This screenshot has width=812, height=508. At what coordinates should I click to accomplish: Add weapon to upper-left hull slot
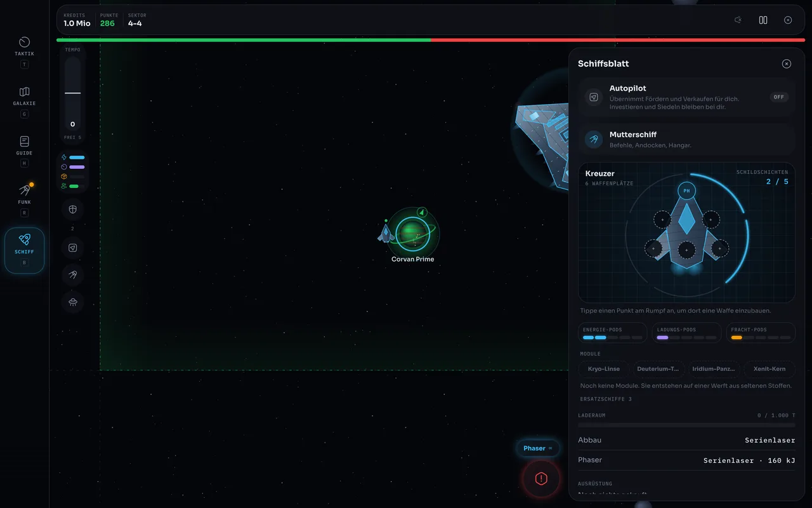click(x=662, y=220)
